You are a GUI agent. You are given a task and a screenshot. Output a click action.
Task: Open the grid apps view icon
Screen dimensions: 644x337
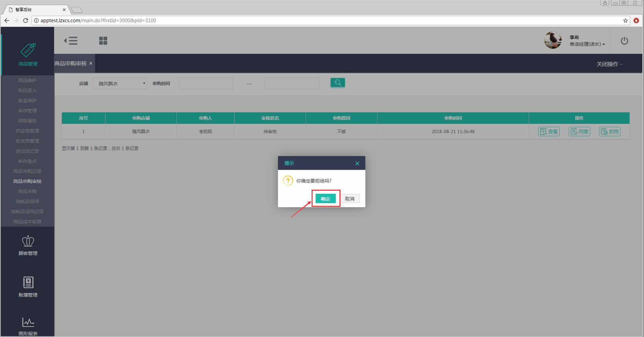(x=103, y=41)
